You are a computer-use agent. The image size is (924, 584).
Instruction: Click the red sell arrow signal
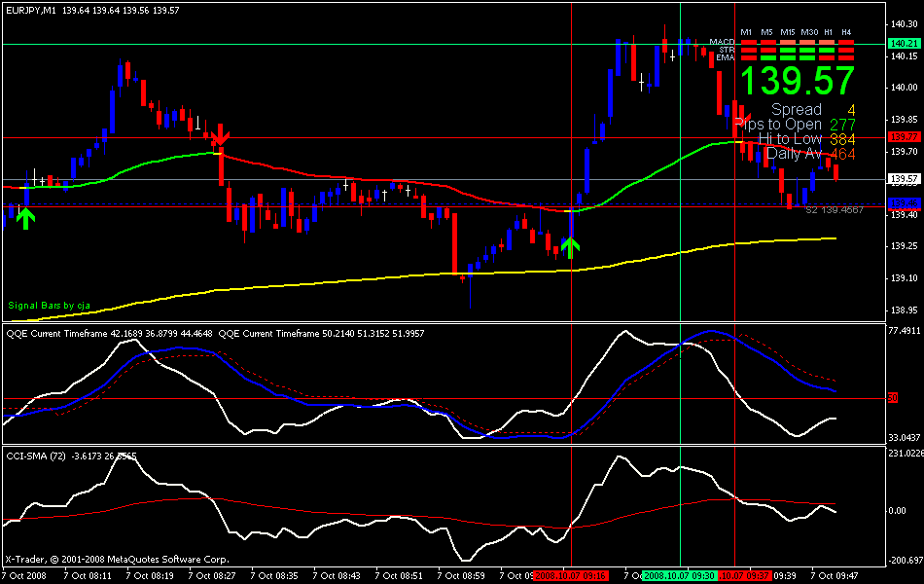coord(221,135)
